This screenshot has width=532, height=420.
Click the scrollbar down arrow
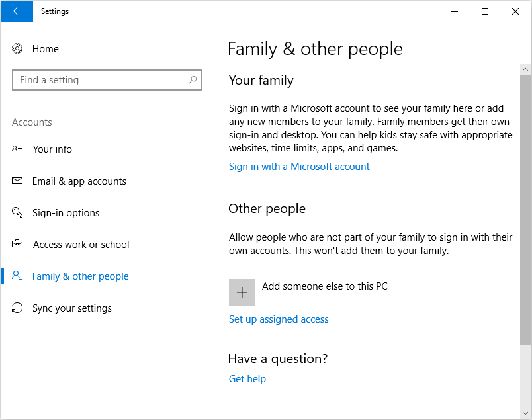(x=525, y=413)
